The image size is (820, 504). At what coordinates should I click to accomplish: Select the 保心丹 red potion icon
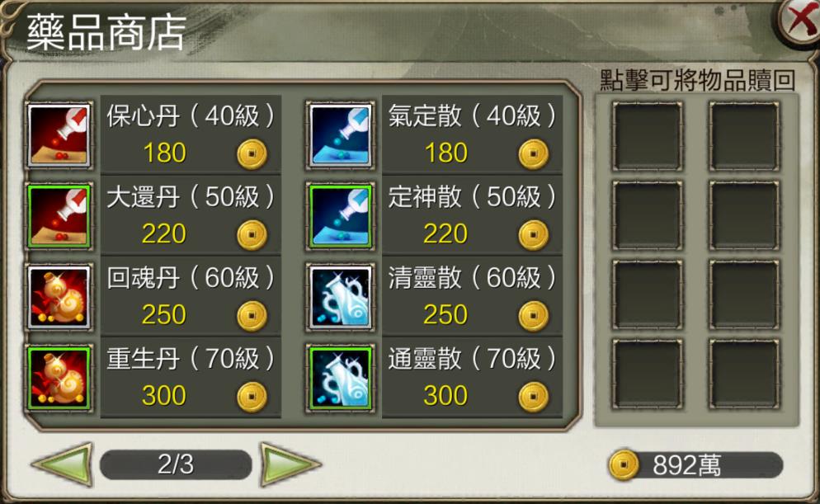tap(59, 135)
